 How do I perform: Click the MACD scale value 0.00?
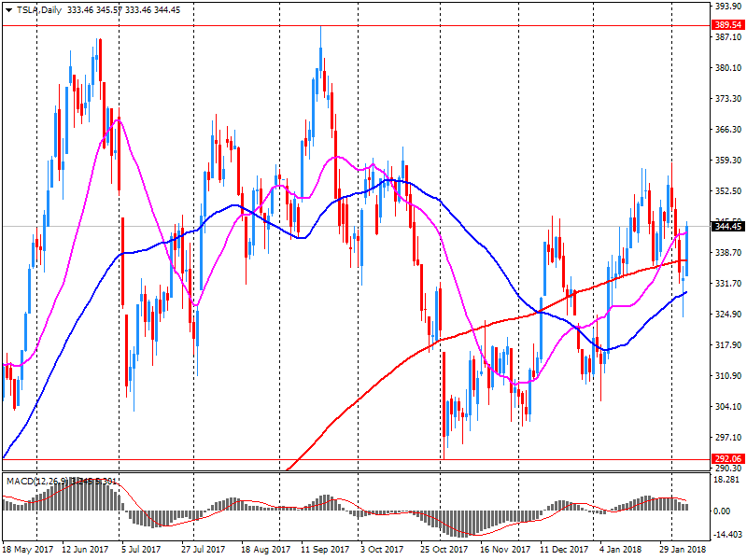[x=723, y=511]
